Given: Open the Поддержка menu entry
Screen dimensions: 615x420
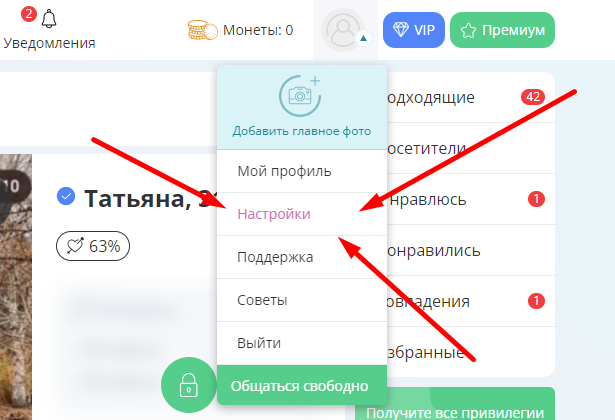Looking at the screenshot, I should click(x=302, y=257).
